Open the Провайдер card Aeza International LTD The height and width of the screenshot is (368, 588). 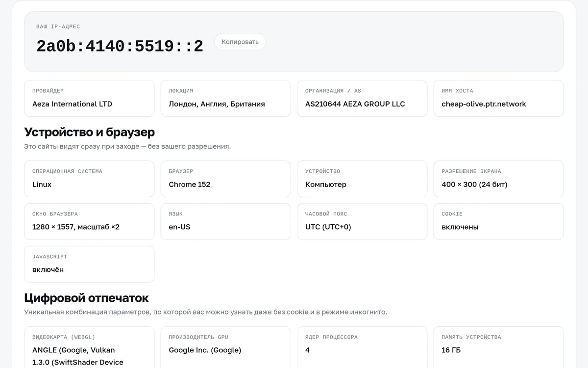[89, 99]
